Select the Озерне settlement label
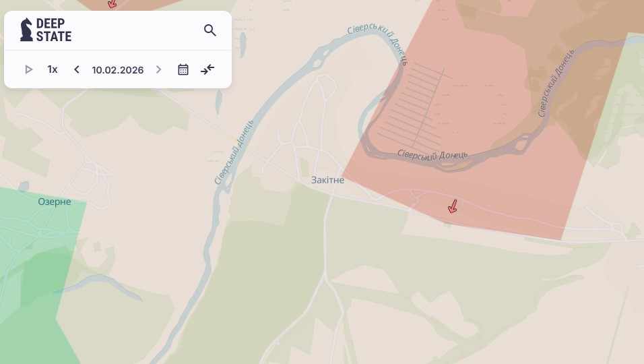Image resolution: width=644 pixels, height=364 pixels. pyautogui.click(x=54, y=202)
